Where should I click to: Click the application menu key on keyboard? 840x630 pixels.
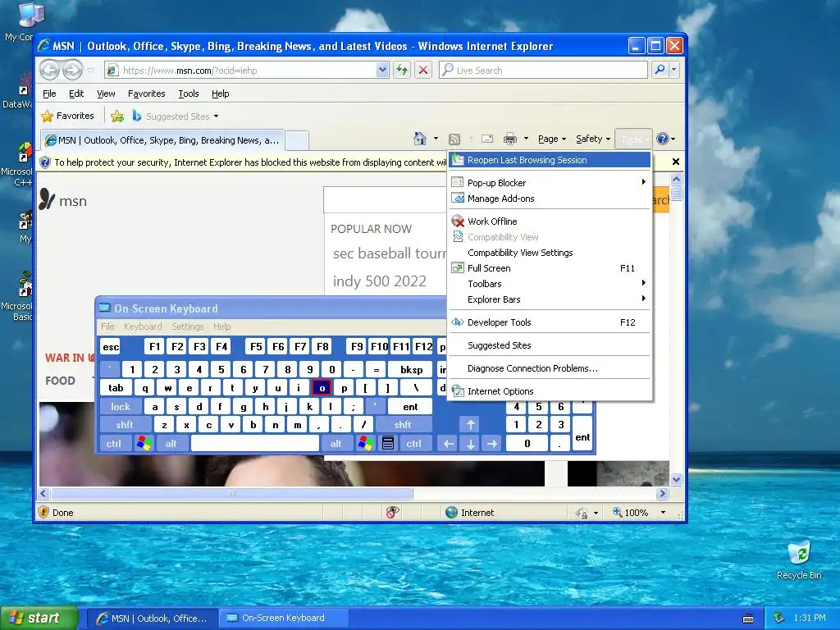click(x=388, y=444)
